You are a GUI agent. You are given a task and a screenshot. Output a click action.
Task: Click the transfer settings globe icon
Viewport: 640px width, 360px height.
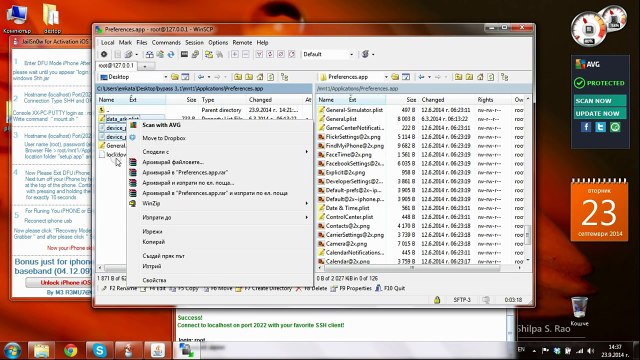tap(365, 54)
